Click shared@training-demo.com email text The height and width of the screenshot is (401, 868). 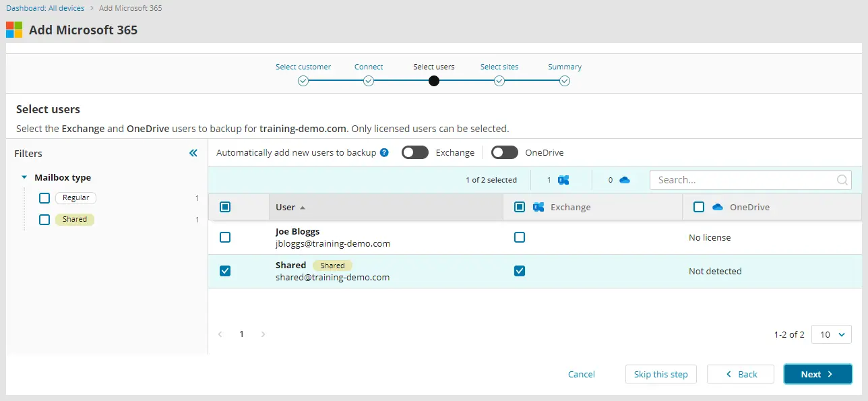point(333,277)
